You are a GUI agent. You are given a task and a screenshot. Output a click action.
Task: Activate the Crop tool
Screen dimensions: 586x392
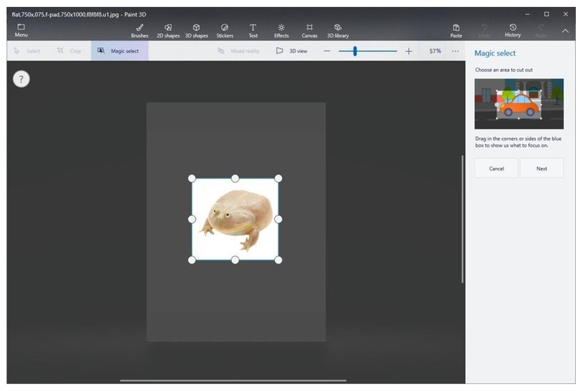point(70,51)
